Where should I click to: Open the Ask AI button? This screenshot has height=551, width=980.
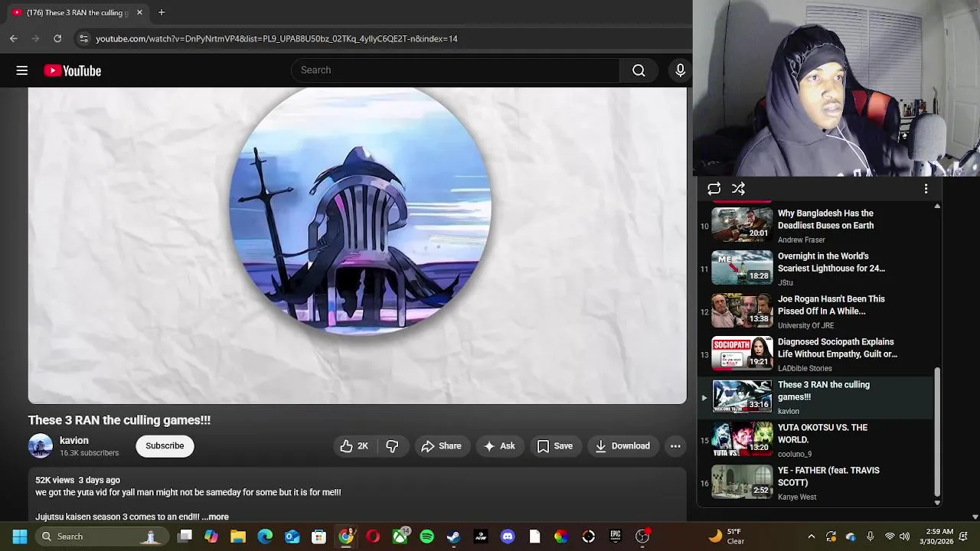click(x=499, y=446)
